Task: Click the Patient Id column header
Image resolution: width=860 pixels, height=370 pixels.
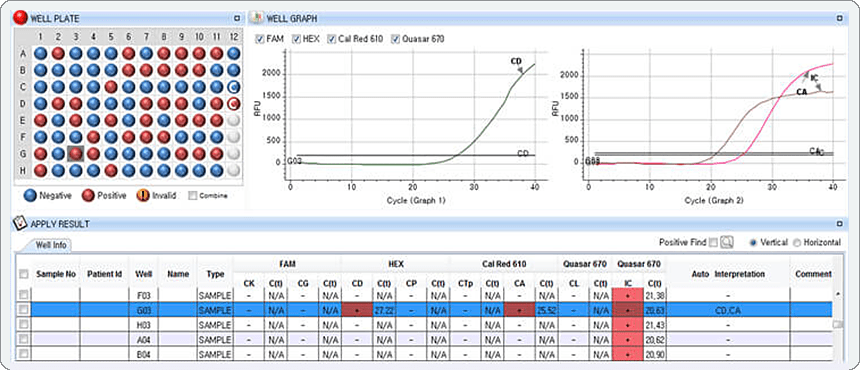Action: pyautogui.click(x=104, y=273)
